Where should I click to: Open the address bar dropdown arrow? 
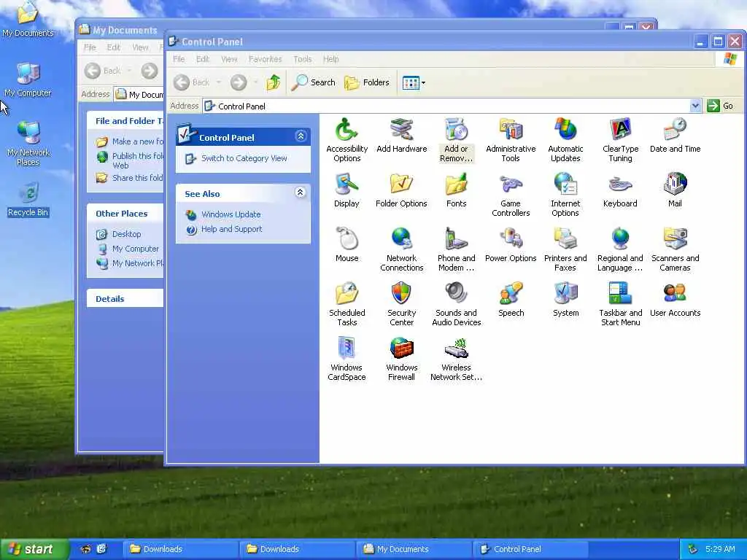(x=695, y=106)
